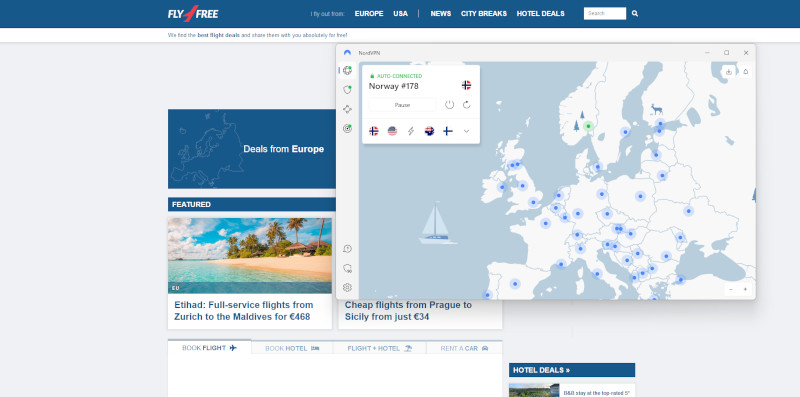Click the NordVPN logo in the title bar

(x=347, y=53)
